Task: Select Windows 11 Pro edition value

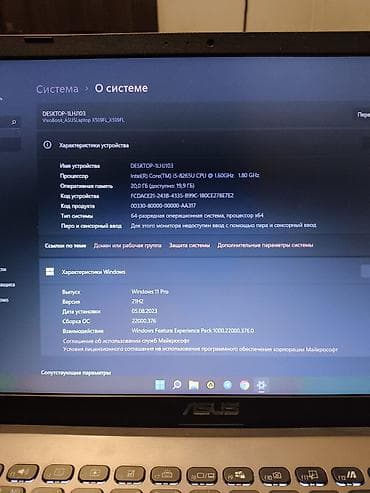Action: point(150,292)
